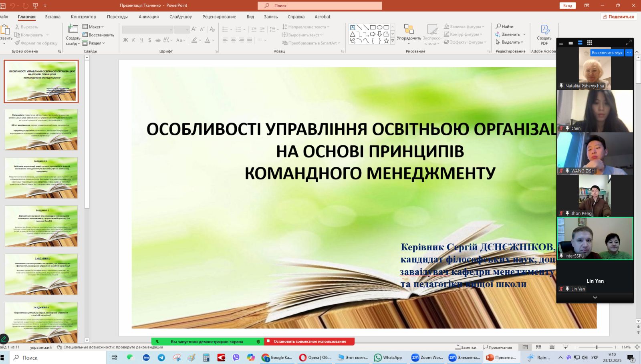Open WhatsApp from the taskbar

pyautogui.click(x=388, y=358)
